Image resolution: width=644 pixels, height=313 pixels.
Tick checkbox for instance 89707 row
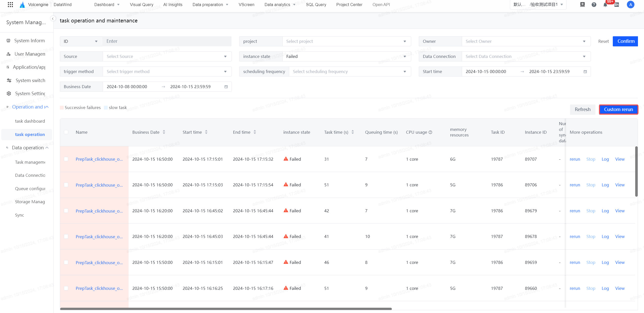(x=66, y=159)
